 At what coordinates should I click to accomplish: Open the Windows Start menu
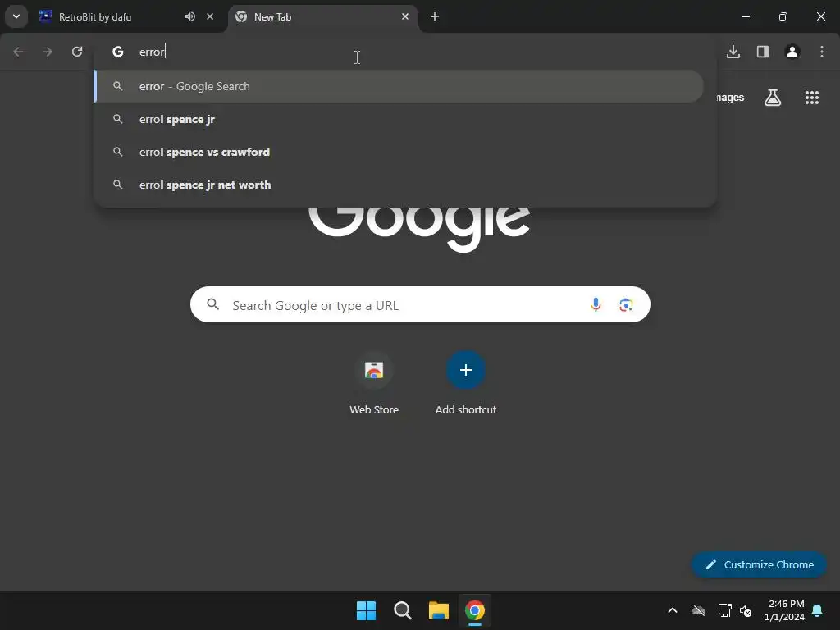pyautogui.click(x=367, y=610)
